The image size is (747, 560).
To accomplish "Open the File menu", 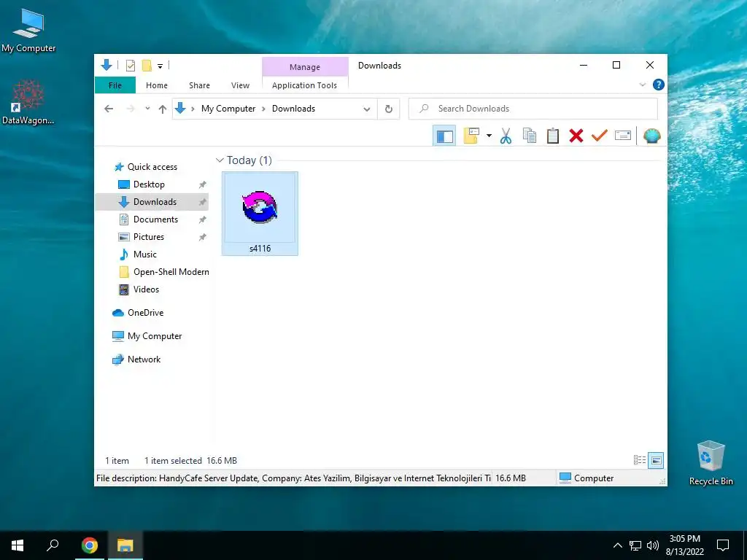I will point(115,85).
